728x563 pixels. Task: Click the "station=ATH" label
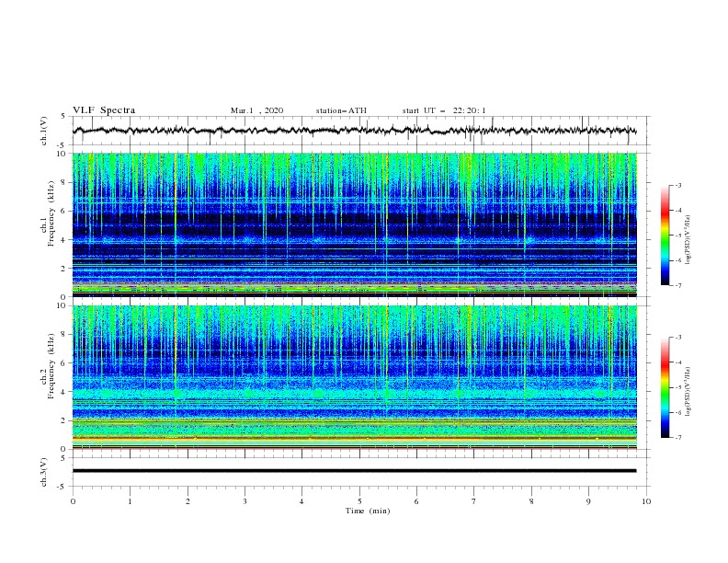pyautogui.click(x=341, y=110)
